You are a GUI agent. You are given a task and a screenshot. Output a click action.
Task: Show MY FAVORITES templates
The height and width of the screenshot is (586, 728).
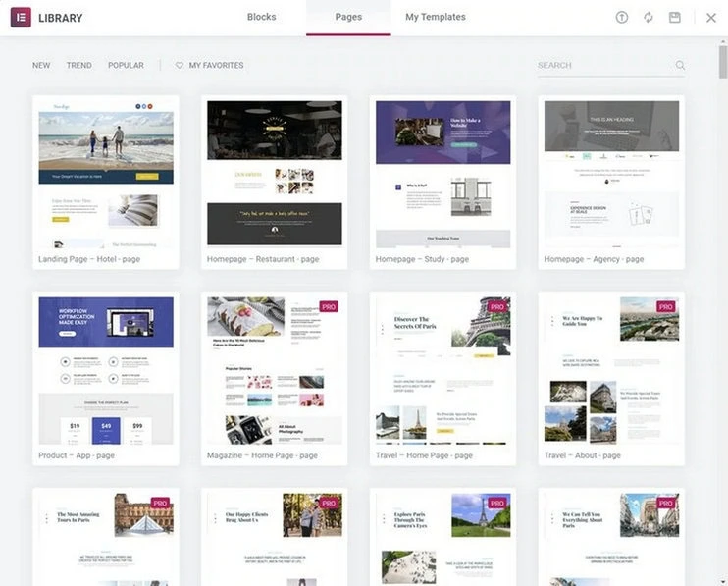pyautogui.click(x=216, y=65)
